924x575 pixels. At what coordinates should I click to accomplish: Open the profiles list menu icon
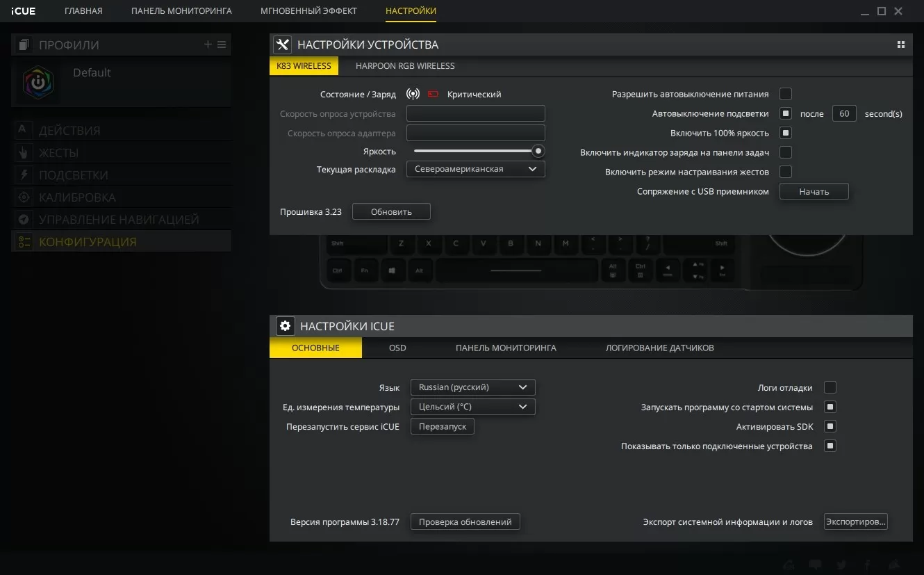coord(222,44)
